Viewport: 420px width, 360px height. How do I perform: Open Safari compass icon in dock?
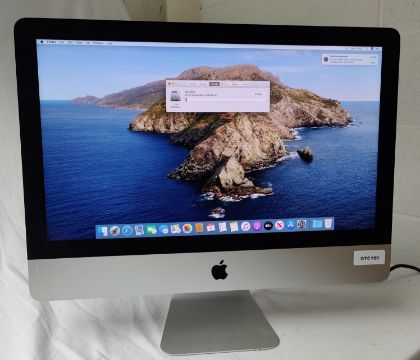[x=127, y=230]
